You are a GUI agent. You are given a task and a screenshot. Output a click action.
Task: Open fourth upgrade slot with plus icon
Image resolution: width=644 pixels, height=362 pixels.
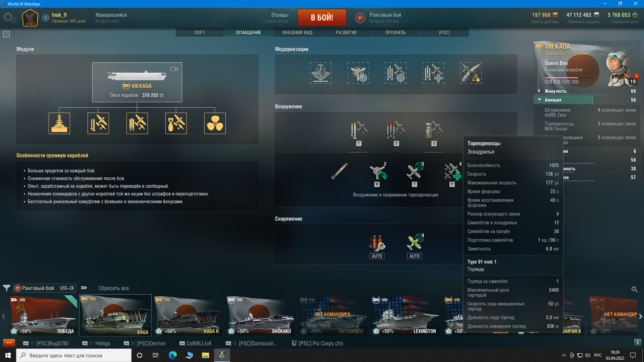(x=433, y=73)
